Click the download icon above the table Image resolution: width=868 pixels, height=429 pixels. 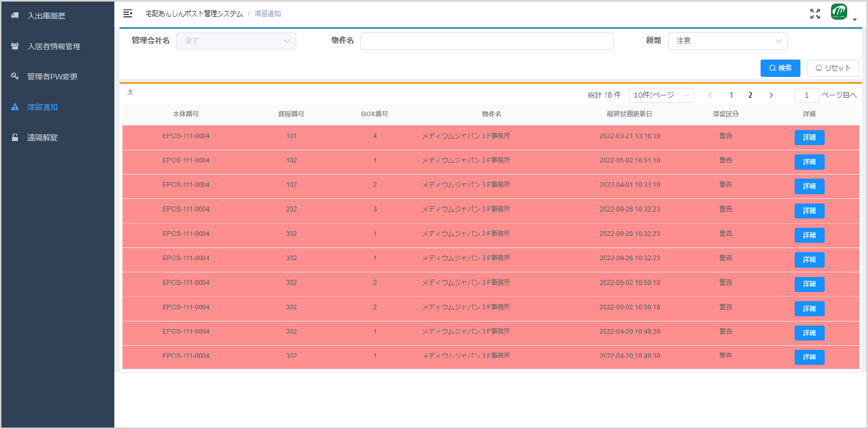pyautogui.click(x=130, y=91)
